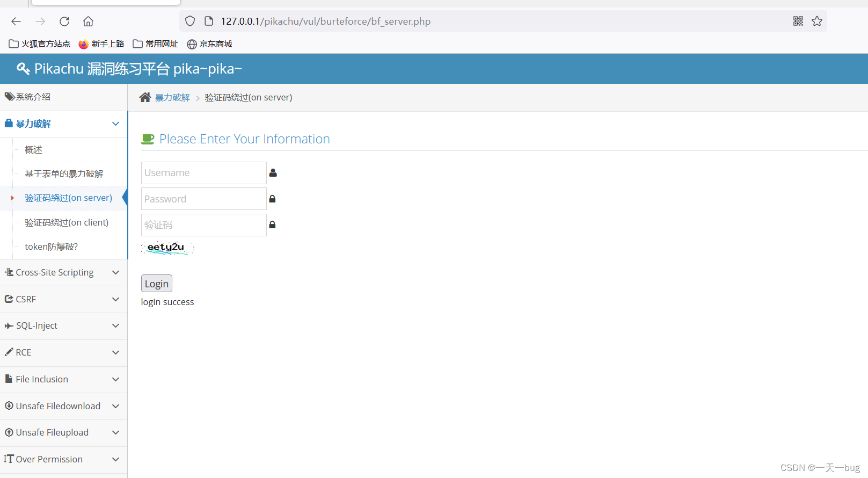Click the File Inclusion document icon
The height and width of the screenshot is (478, 868).
pos(9,379)
